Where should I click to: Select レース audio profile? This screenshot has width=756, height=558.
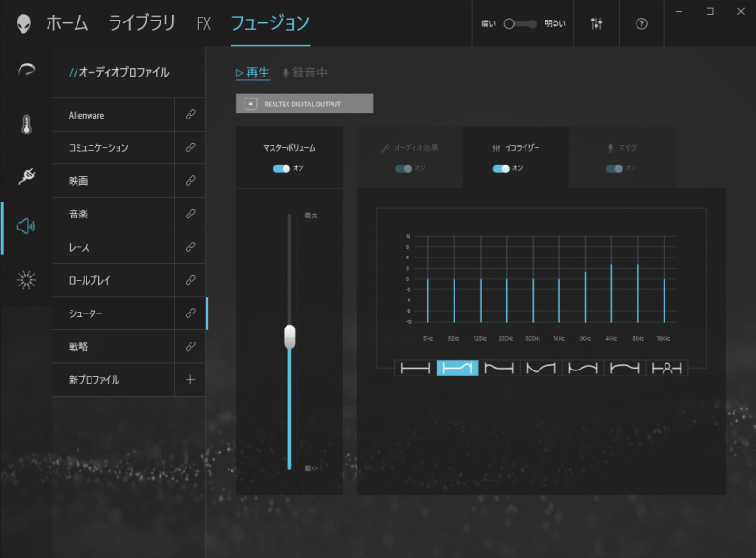[113, 247]
